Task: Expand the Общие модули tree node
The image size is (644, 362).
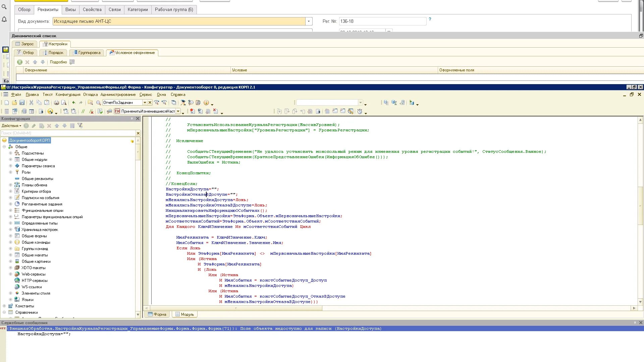Action: [x=10, y=160]
